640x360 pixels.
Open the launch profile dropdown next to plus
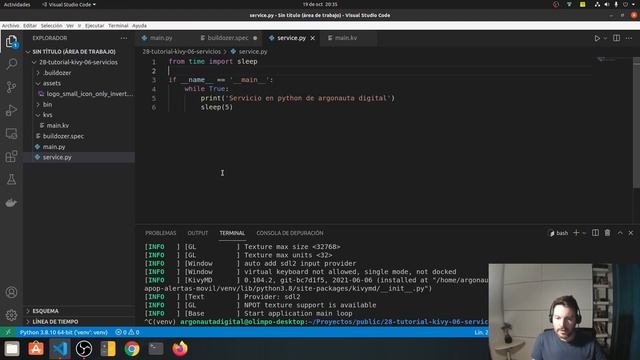[x=584, y=233]
